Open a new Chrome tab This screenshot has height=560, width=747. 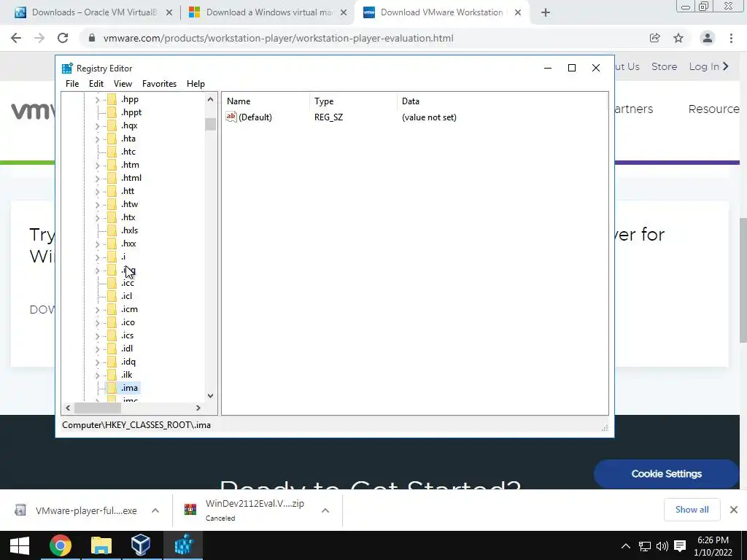[x=546, y=13]
